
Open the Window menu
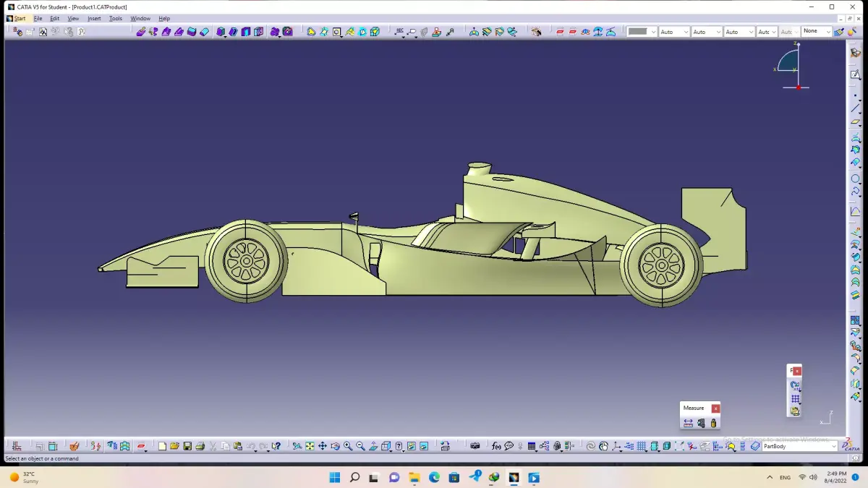pos(140,19)
